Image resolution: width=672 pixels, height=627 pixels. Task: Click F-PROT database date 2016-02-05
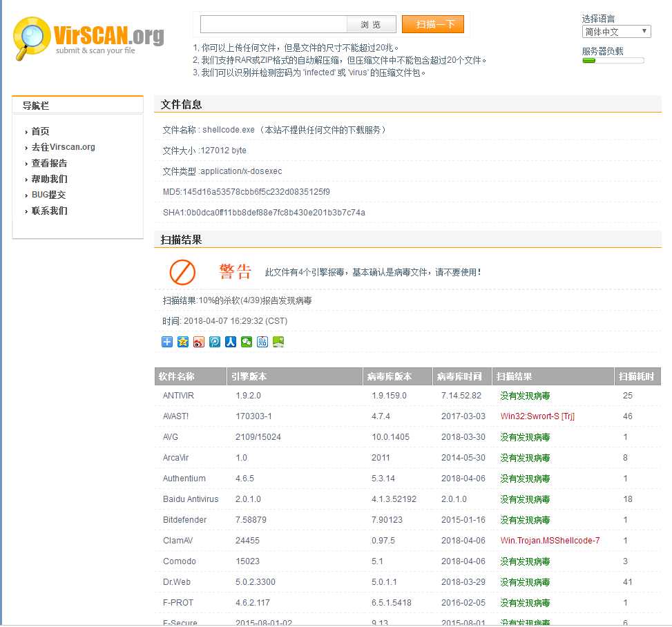463,603
